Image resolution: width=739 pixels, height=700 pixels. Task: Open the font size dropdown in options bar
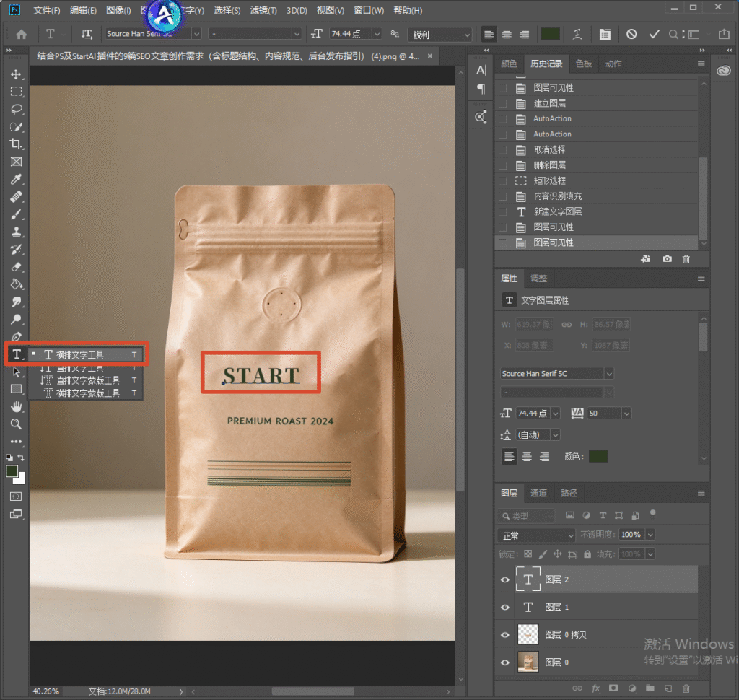377,34
